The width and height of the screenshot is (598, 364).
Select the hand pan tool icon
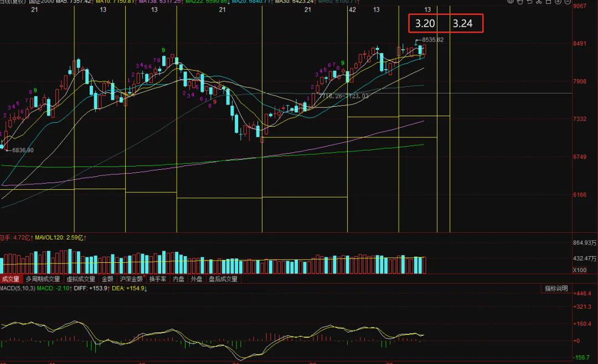(x=520, y=2)
